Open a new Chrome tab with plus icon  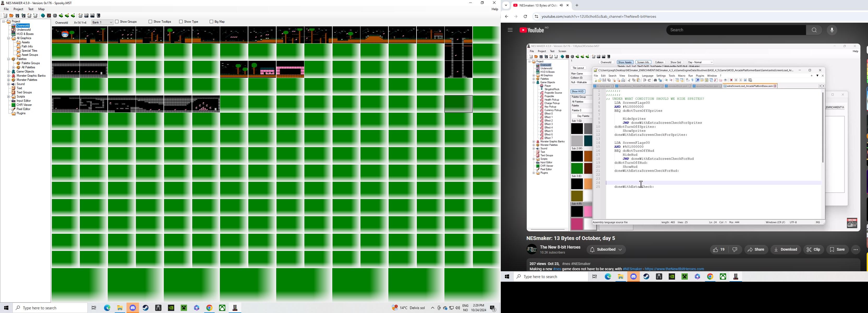(577, 5)
